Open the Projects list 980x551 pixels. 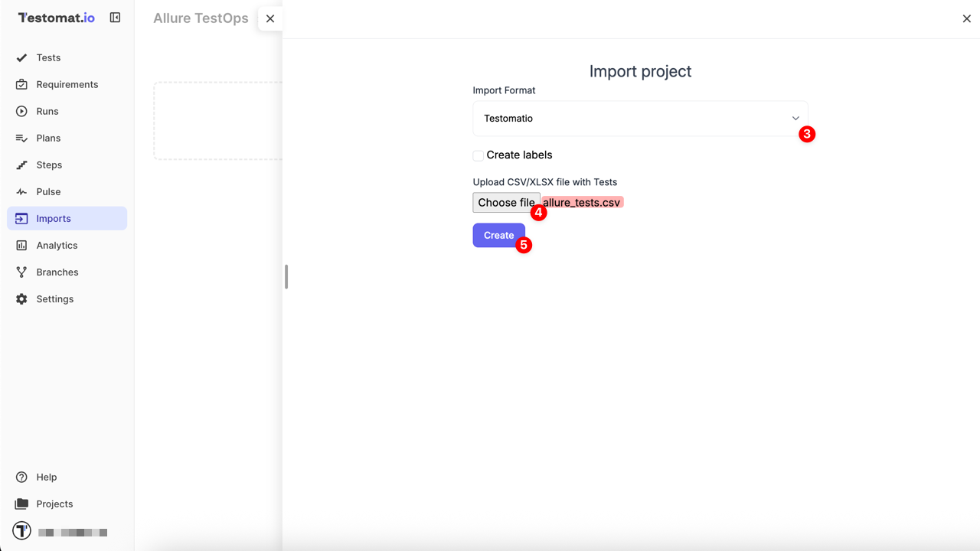tap(54, 504)
